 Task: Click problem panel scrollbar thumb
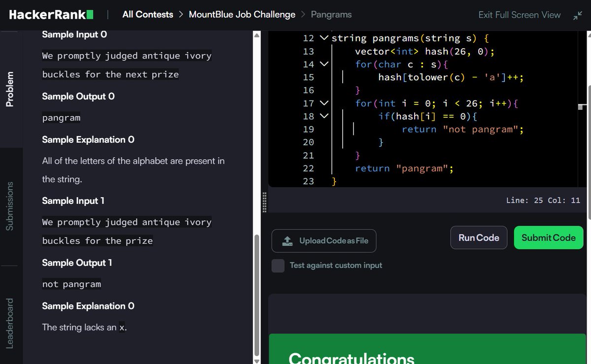click(x=256, y=295)
